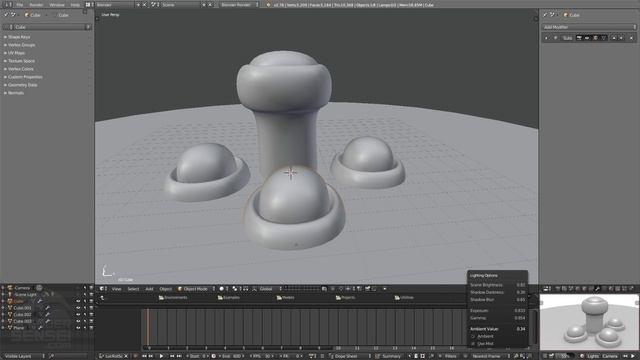Expand the Texture Space panel

[21, 61]
